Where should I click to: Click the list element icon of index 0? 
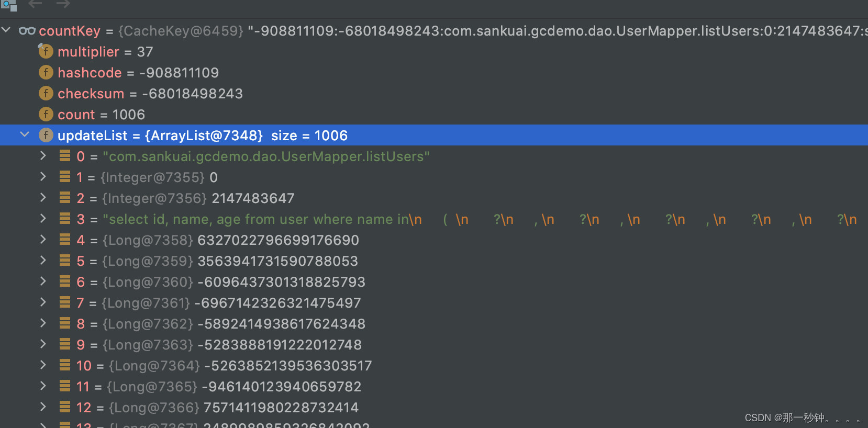(65, 156)
